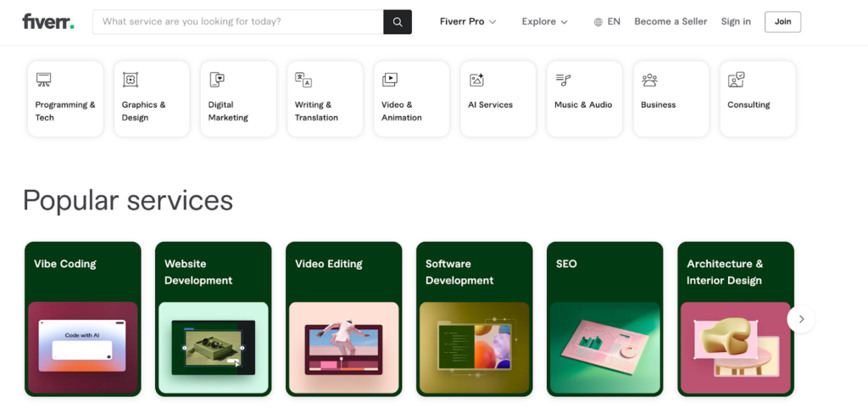Choose the Writing & Translation category icon
Viewport: 868px width, 414px height.
click(x=303, y=80)
